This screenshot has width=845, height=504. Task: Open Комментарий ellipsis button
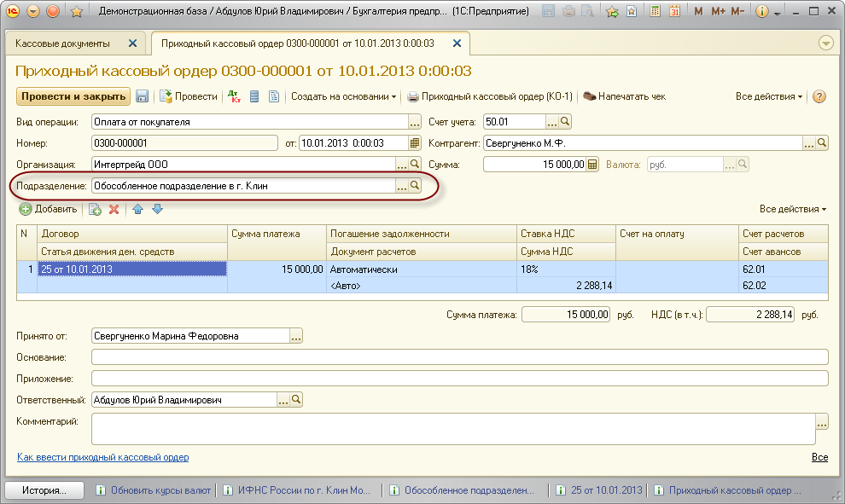pyautogui.click(x=822, y=421)
